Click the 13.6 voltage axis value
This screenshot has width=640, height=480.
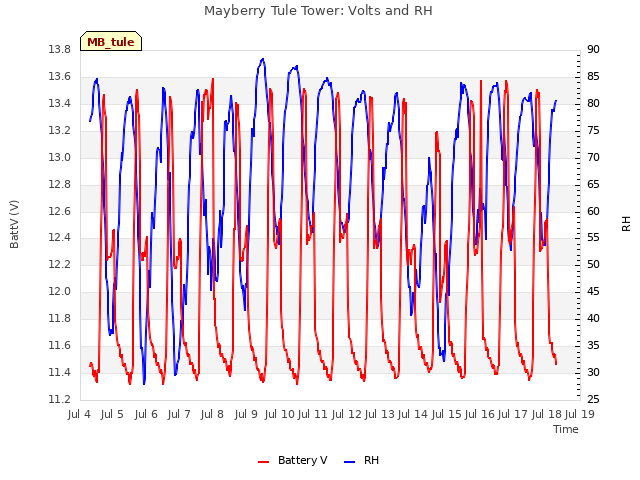(60, 77)
